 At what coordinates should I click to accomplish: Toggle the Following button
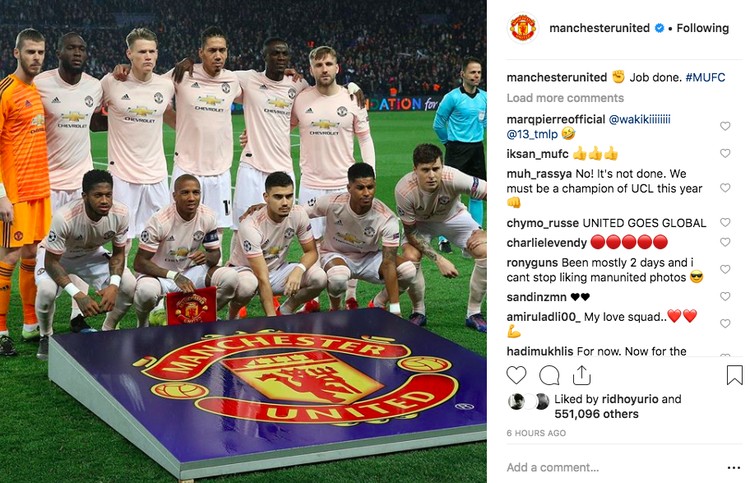coord(703,28)
